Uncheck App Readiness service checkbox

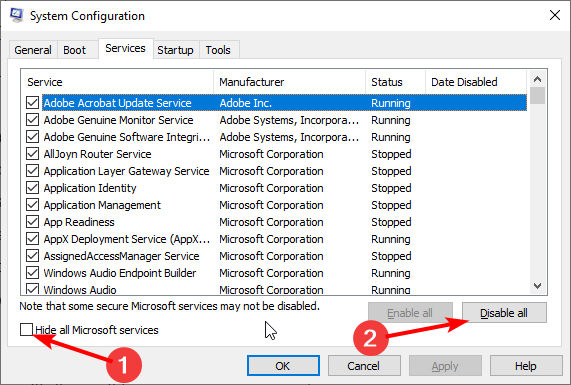tap(32, 222)
